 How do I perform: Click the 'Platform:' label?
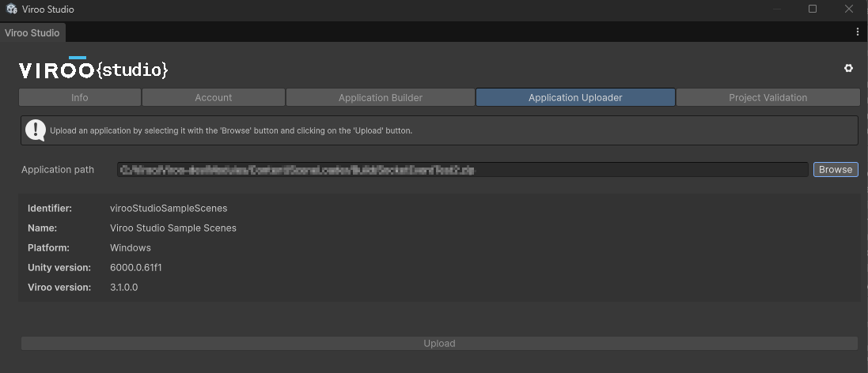pyautogui.click(x=49, y=247)
